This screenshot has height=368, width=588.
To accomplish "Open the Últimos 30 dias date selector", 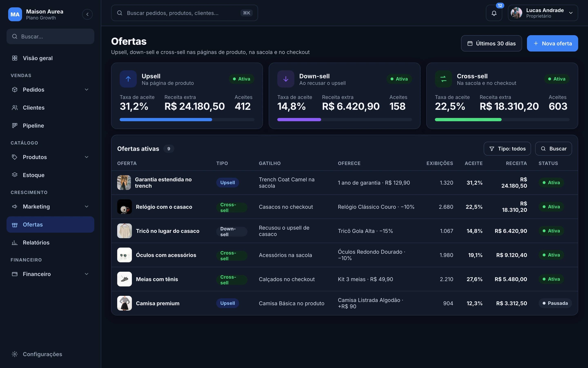I will pos(491,43).
